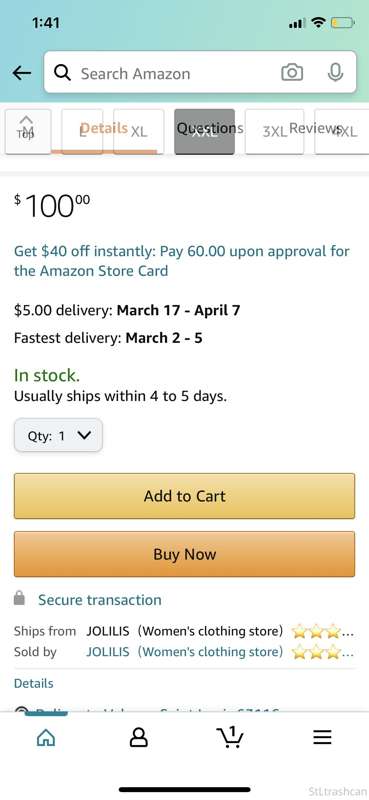Viewport: 369px width, 800px height.
Task: Select the XL size option
Action: pos(139,132)
